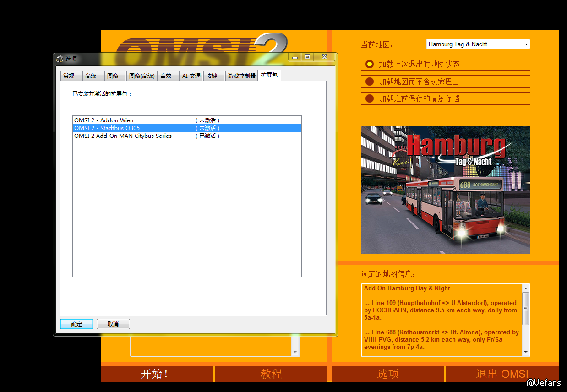Maximize the 选项 dialog
The height and width of the screenshot is (392, 567).
(x=307, y=57)
